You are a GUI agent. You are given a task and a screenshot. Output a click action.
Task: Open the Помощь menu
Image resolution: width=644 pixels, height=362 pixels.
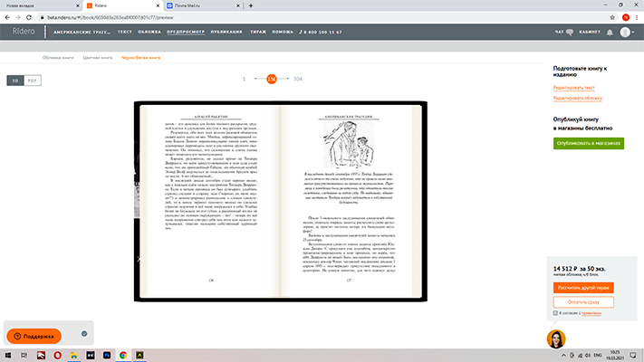pyautogui.click(x=283, y=32)
